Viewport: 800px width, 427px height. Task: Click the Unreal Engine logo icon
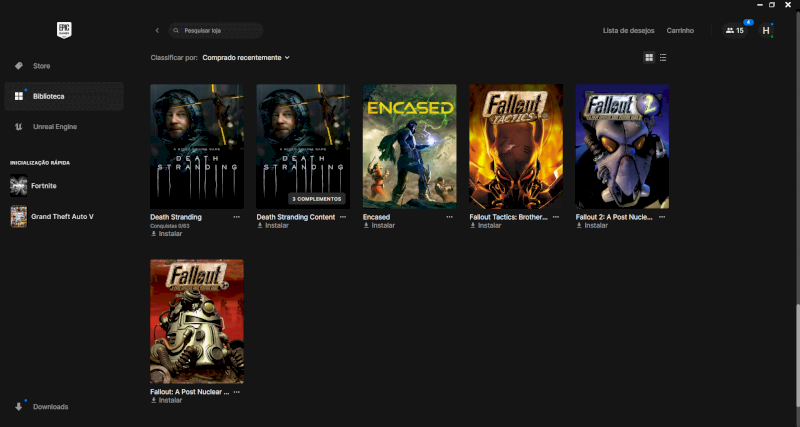tap(19, 127)
